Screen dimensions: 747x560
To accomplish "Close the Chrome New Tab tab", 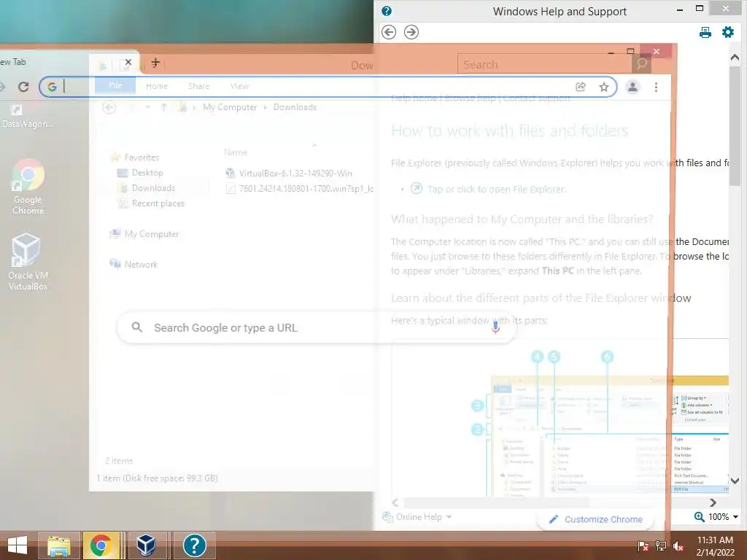I will coord(128,63).
